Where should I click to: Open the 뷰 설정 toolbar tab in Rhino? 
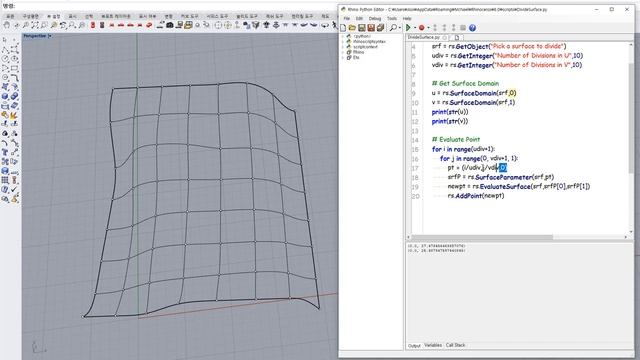pos(53,16)
